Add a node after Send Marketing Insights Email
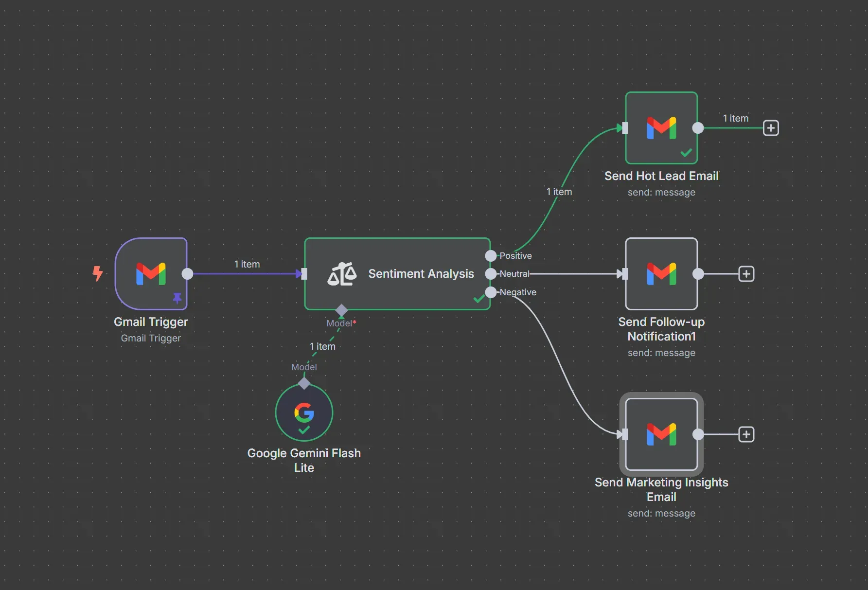Screen dimensions: 868x590 (746, 434)
